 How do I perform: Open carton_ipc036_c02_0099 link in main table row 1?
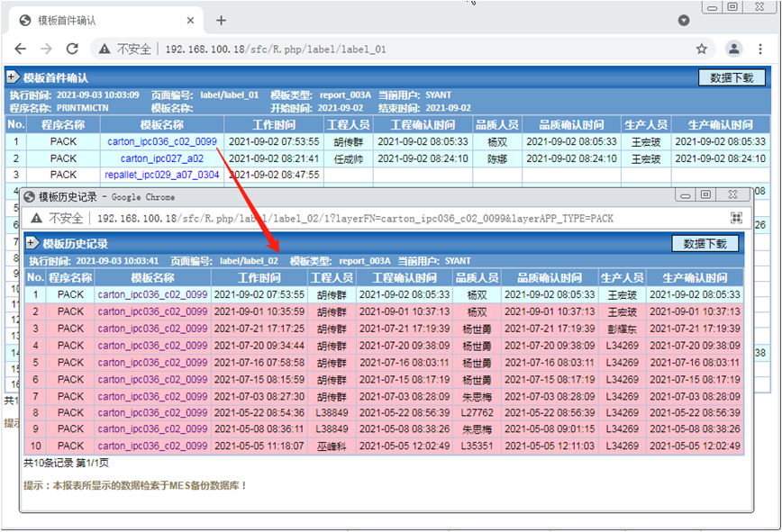[162, 141]
